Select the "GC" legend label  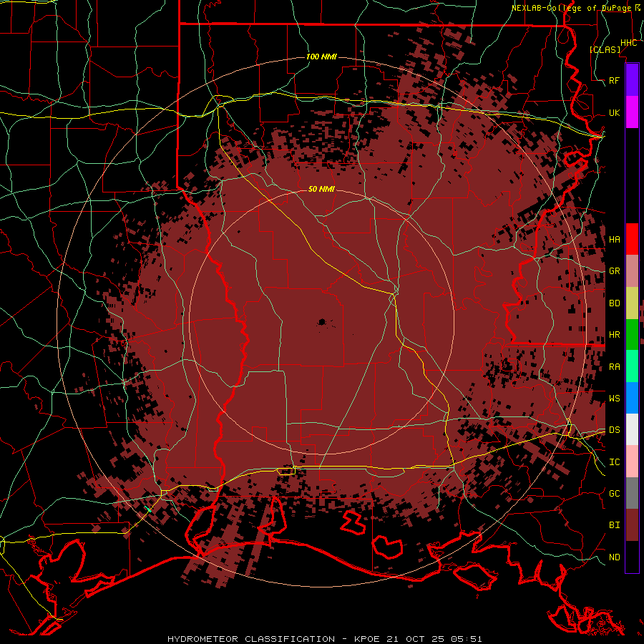(x=614, y=493)
